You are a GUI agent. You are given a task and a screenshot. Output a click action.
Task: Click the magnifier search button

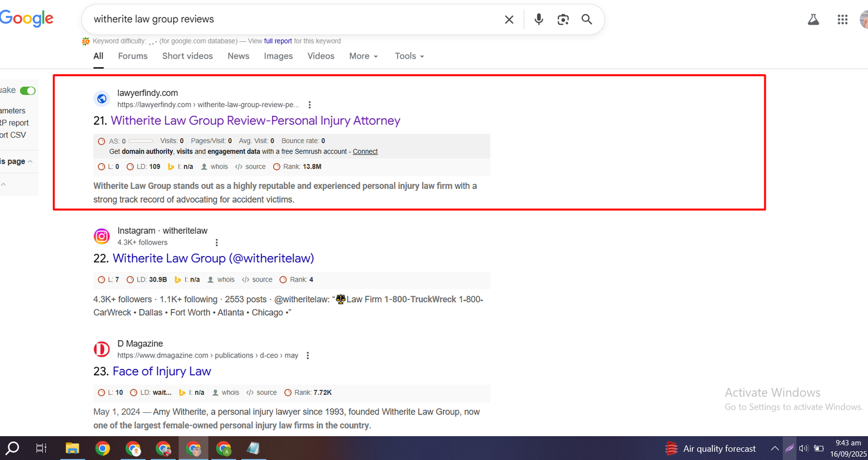[x=586, y=20]
